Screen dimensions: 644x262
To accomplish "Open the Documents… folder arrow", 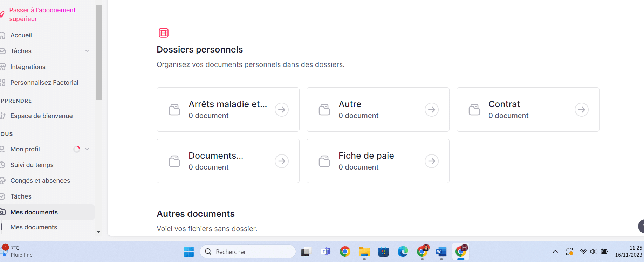I will [282, 161].
